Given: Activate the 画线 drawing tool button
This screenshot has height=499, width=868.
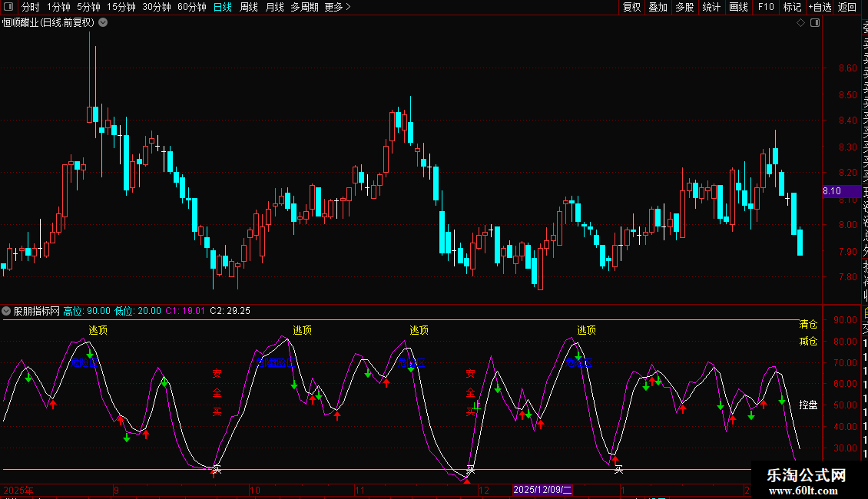Looking at the screenshot, I should pyautogui.click(x=738, y=7).
